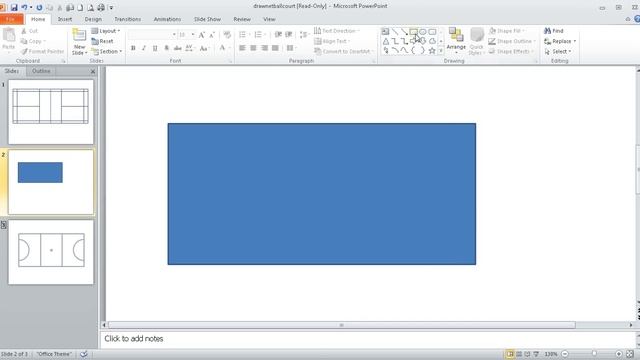Open the File tab
The height and width of the screenshot is (360, 640).
pos(11,19)
